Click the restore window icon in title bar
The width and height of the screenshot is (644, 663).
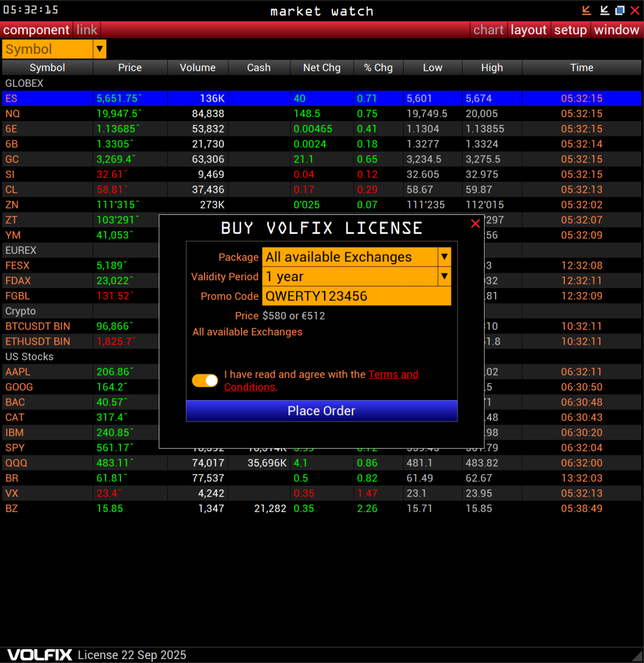pyautogui.click(x=620, y=10)
